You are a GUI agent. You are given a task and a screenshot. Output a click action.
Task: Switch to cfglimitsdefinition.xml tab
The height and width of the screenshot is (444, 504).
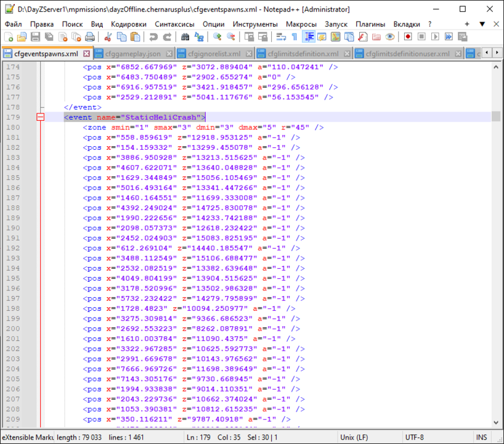click(303, 54)
